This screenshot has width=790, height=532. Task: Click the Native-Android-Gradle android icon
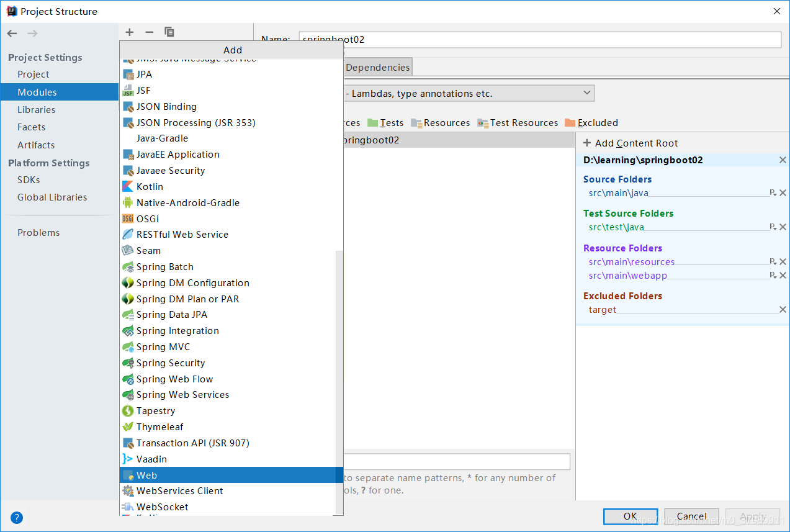pos(128,202)
